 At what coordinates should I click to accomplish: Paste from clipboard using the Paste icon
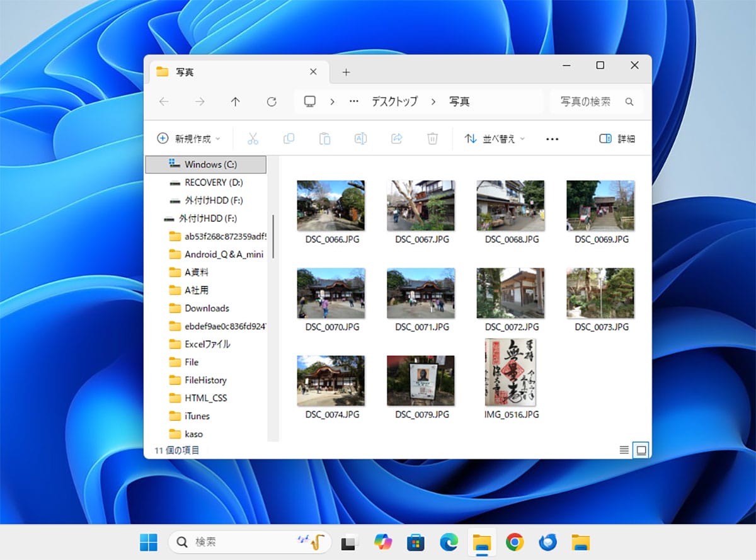(324, 138)
